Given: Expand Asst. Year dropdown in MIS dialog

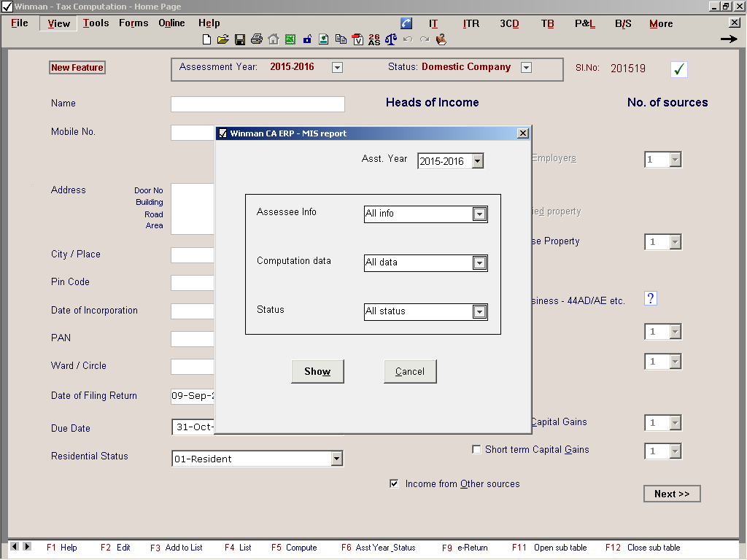Looking at the screenshot, I should [478, 161].
